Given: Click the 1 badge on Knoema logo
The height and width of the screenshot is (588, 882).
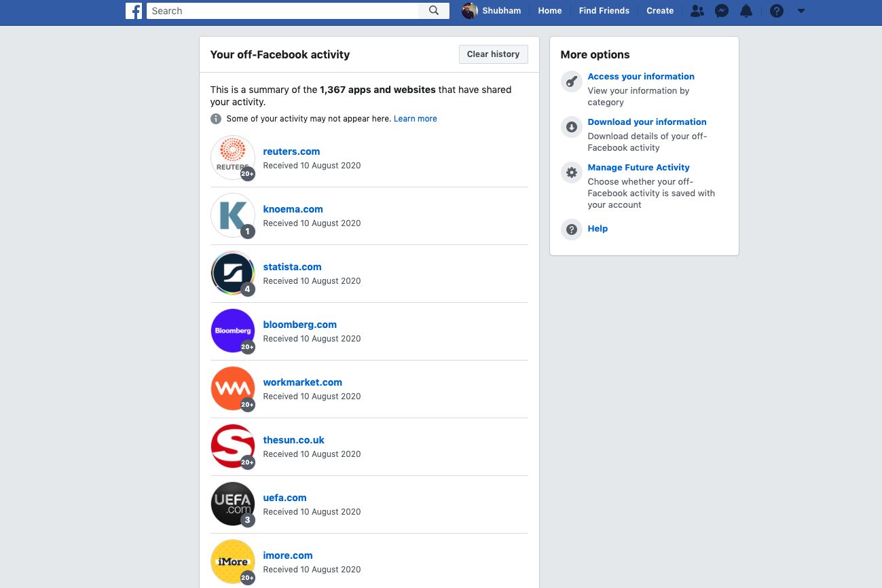Looking at the screenshot, I should pos(248,232).
